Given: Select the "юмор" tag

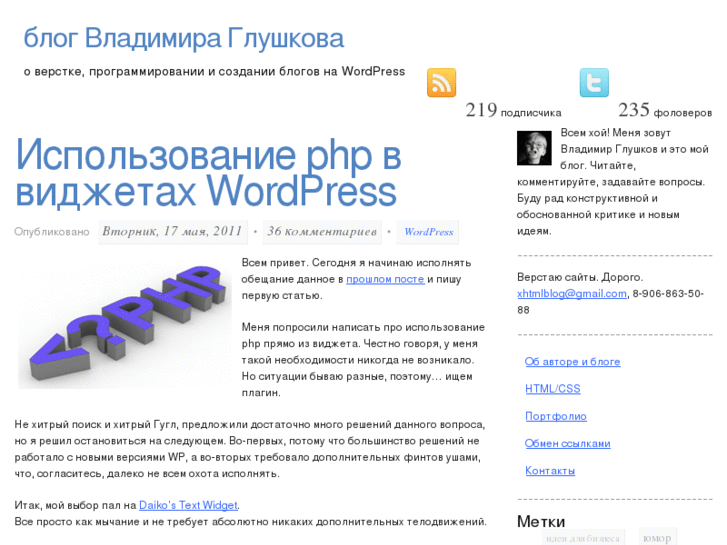Looking at the screenshot, I should coord(657,538).
